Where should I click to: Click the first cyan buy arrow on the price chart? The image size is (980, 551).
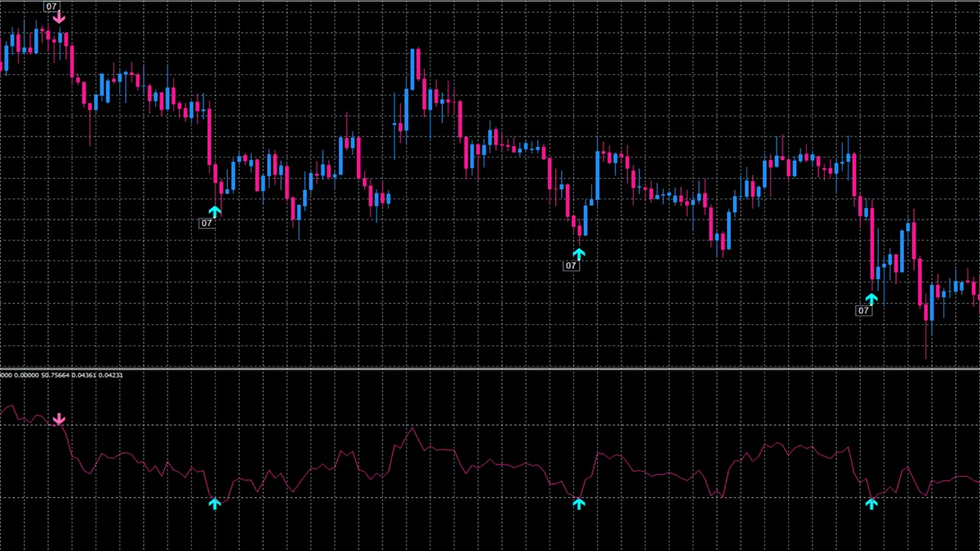[215, 211]
